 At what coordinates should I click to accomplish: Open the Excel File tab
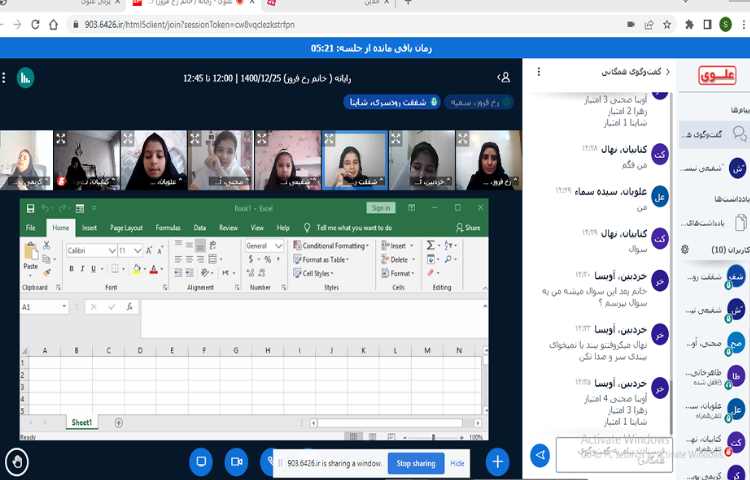click(x=31, y=228)
